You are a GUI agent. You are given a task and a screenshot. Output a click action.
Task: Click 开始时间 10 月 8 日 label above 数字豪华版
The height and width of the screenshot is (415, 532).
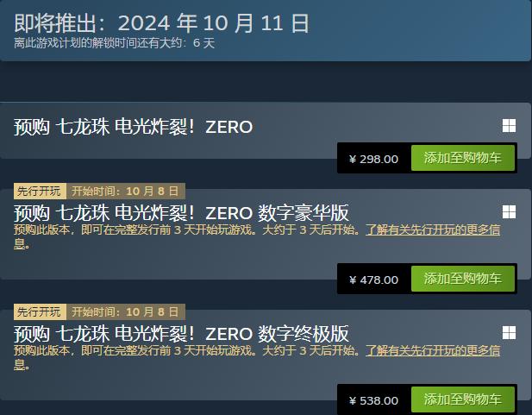pyautogui.click(x=125, y=191)
